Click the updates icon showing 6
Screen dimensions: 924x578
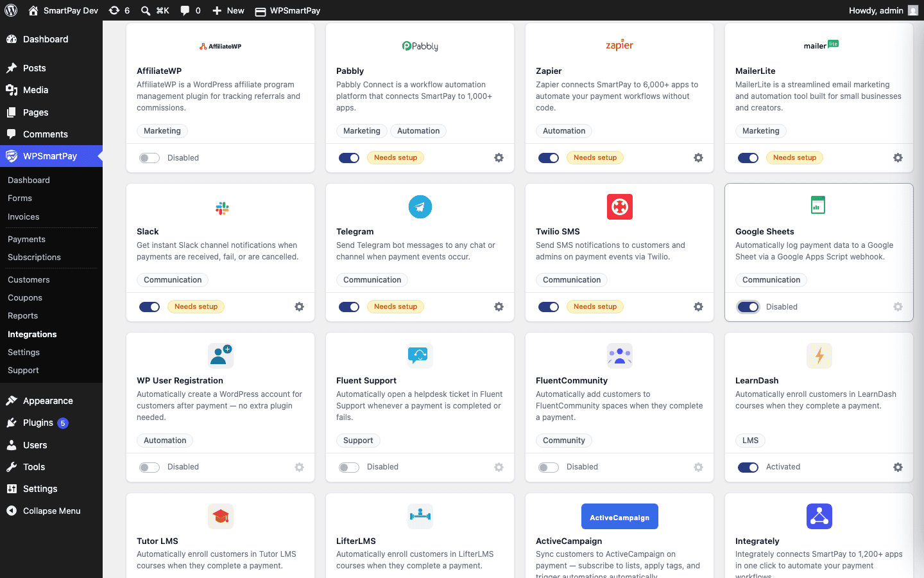pyautogui.click(x=119, y=10)
